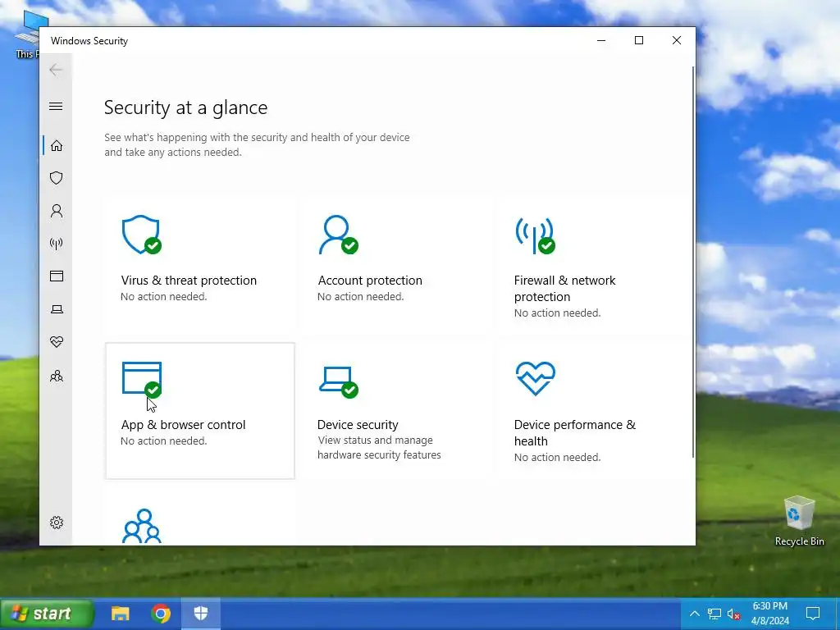The height and width of the screenshot is (630, 840).
Task: Open Account protection heading
Action: (370, 281)
